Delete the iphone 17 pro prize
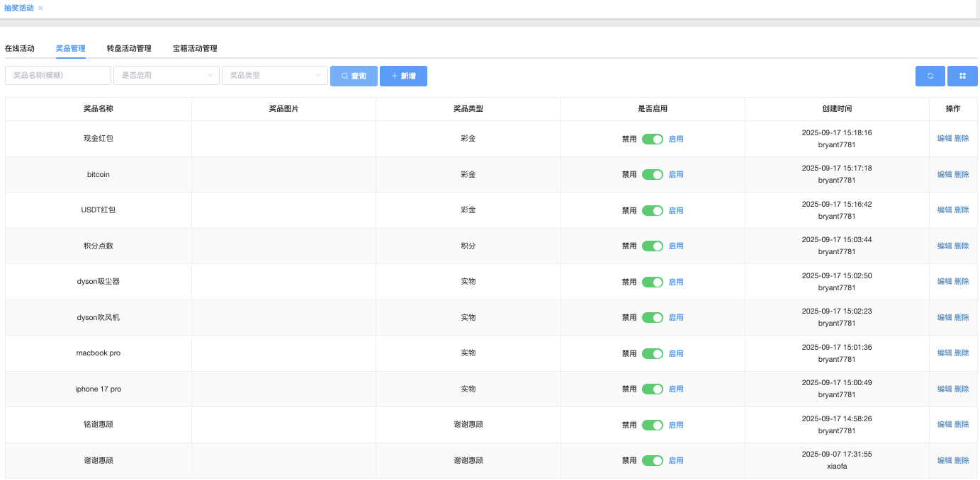Viewport: 980px width, 480px height. 962,389
